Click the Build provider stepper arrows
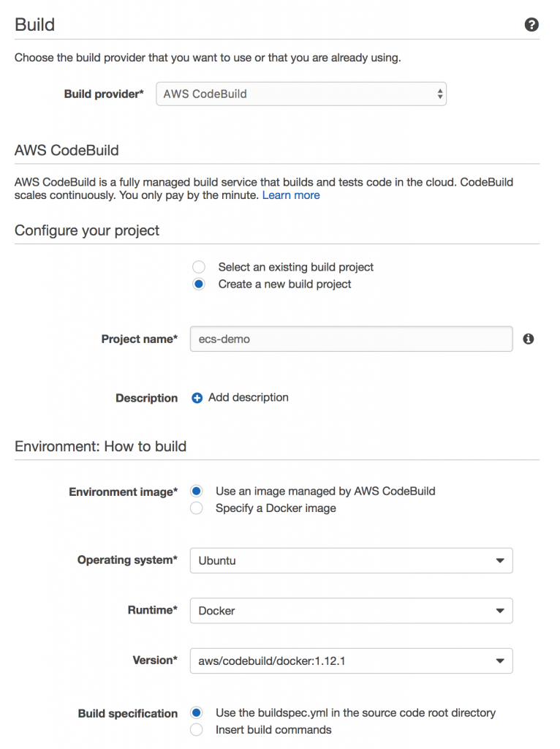560x749 pixels. point(439,94)
